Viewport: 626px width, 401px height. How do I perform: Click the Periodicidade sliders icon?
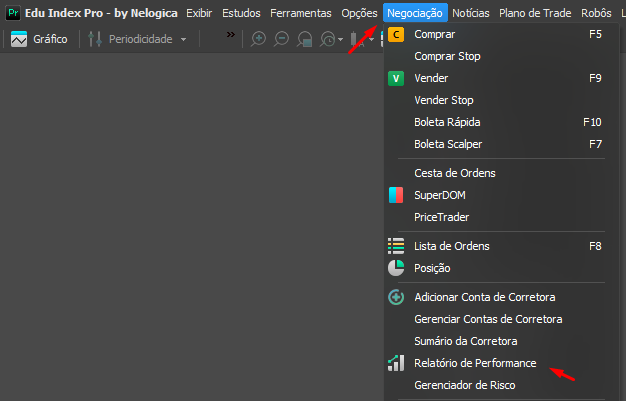tap(95, 39)
